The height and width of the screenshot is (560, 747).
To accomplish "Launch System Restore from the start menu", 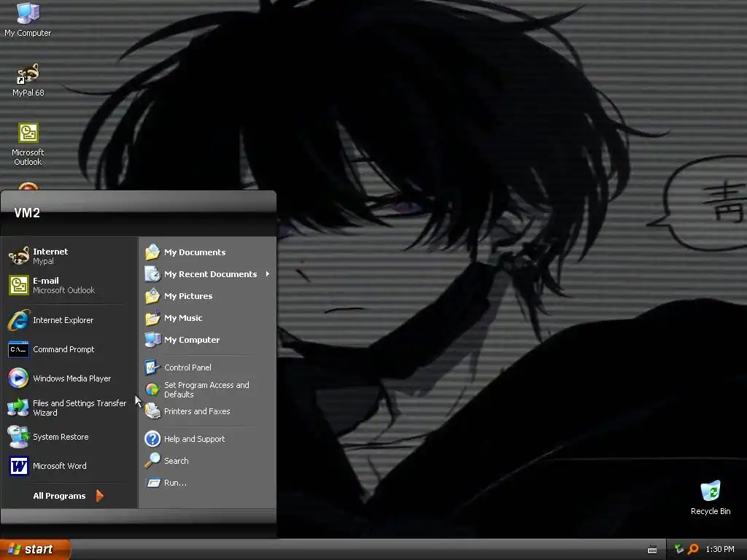I will 69,437.
